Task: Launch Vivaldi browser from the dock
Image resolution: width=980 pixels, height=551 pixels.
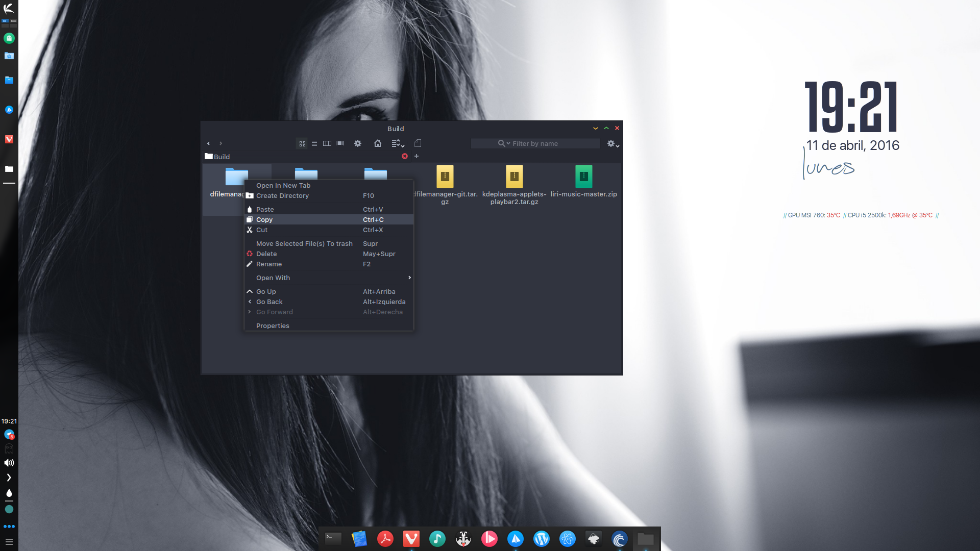Action: pyautogui.click(x=411, y=539)
